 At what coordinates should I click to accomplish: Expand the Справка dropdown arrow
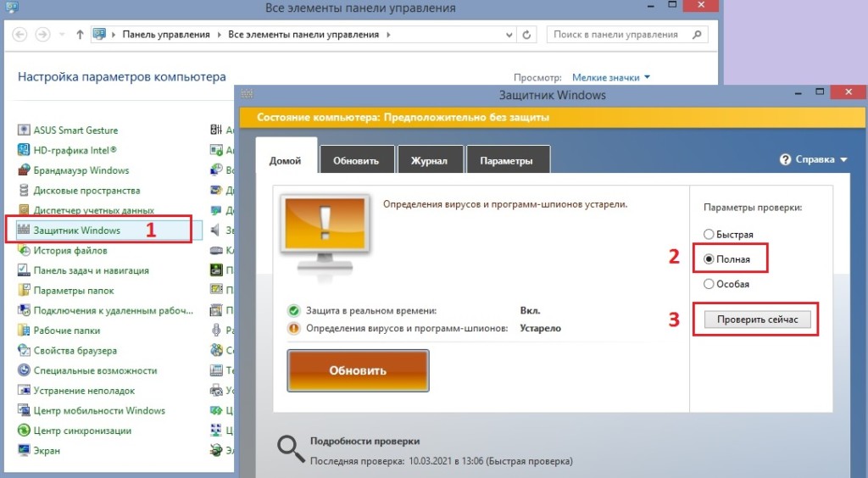click(x=843, y=160)
